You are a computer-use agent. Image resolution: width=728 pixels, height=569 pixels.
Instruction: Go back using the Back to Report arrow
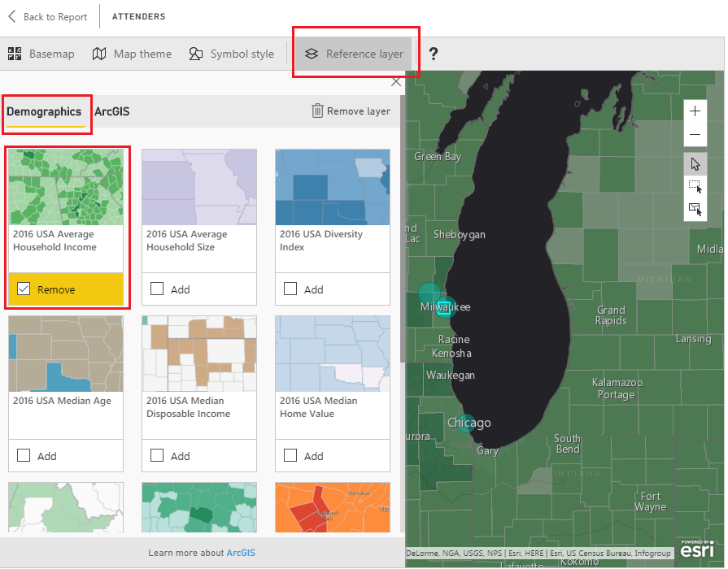click(12, 17)
